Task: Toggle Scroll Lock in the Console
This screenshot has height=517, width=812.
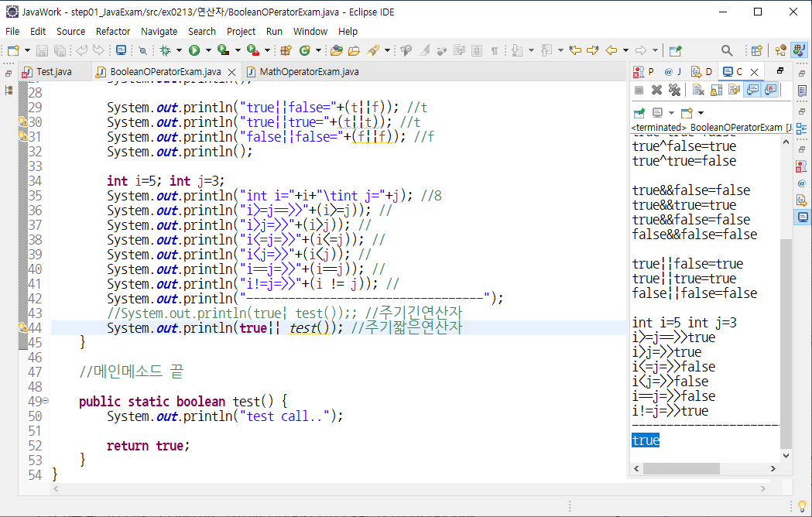Action: (x=716, y=90)
